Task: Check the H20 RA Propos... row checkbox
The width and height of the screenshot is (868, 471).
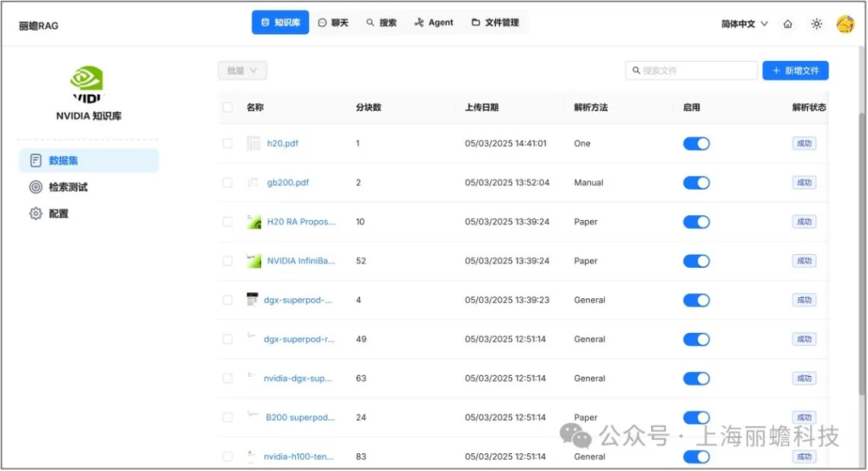Action: pyautogui.click(x=227, y=222)
